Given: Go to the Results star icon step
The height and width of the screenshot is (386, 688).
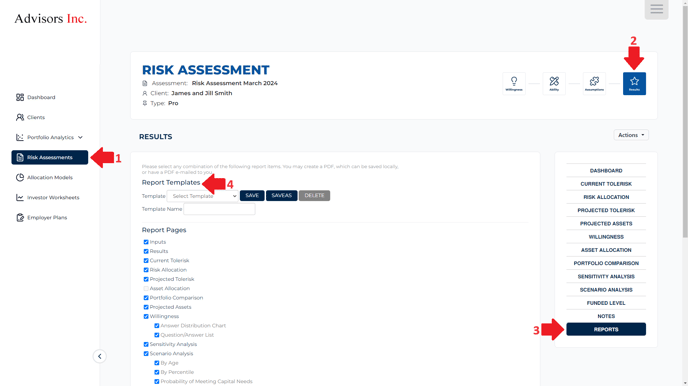Looking at the screenshot, I should click(634, 83).
